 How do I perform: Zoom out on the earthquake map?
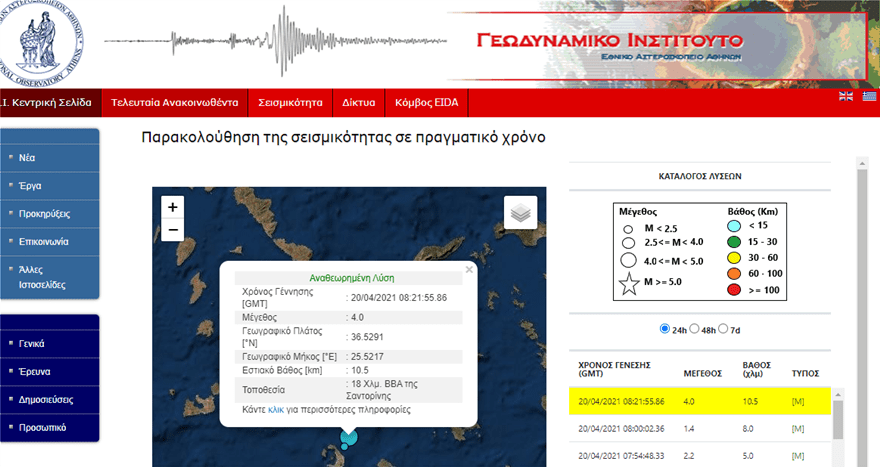[173, 231]
